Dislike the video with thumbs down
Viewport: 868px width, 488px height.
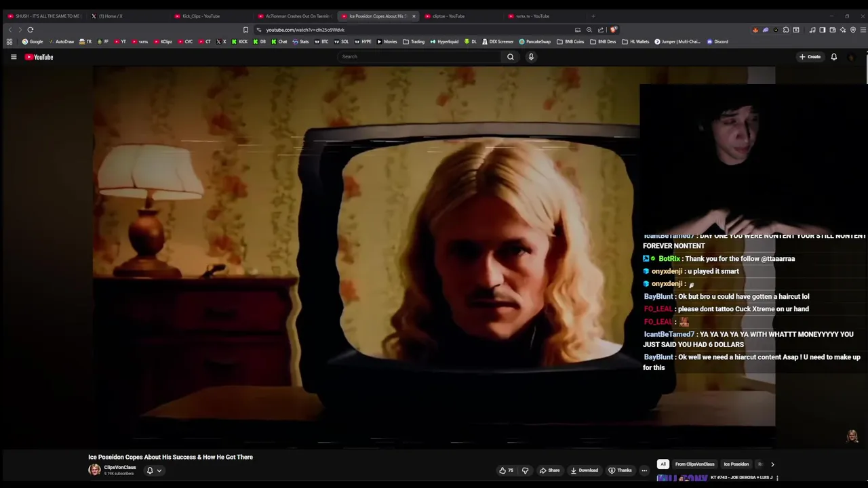(x=525, y=470)
